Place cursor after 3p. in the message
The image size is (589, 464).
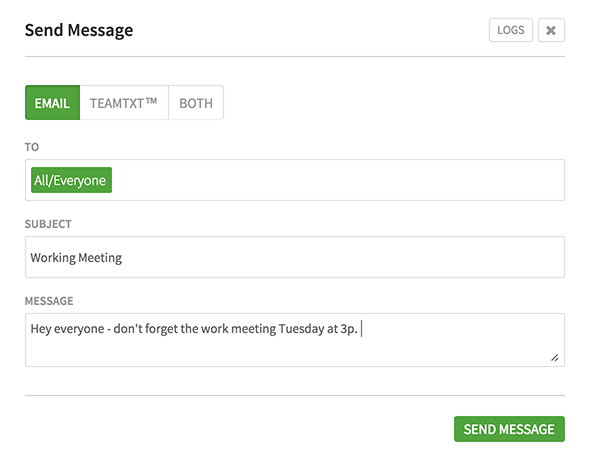pos(359,329)
